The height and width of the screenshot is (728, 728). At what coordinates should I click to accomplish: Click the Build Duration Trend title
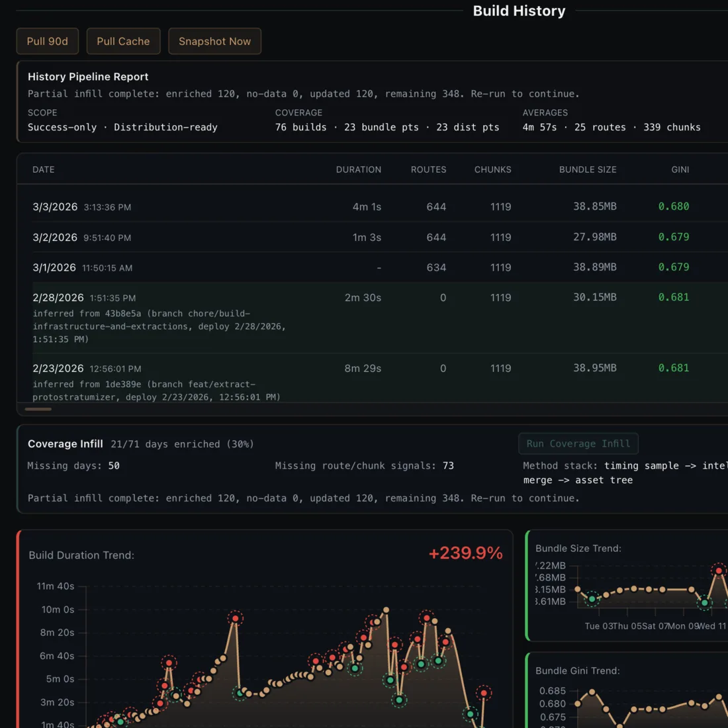tap(81, 555)
